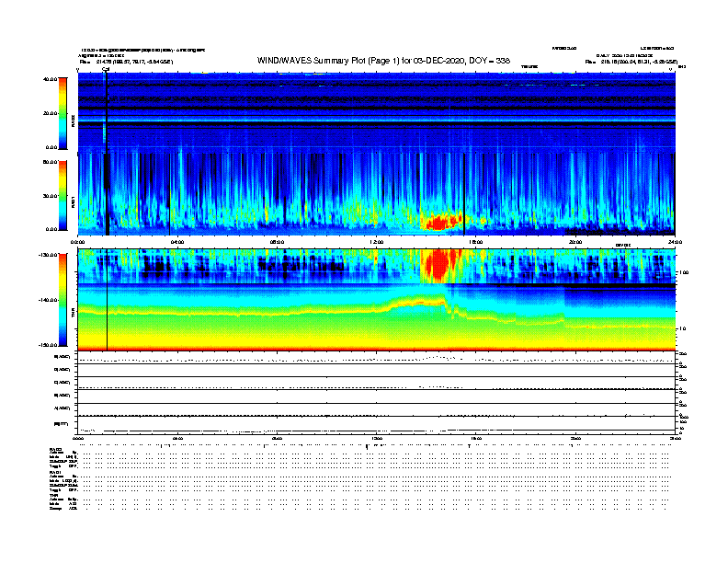Viewport: 728px width, 563px height.
Task: Click the 100 label on TNR right axis
Action: (x=684, y=272)
